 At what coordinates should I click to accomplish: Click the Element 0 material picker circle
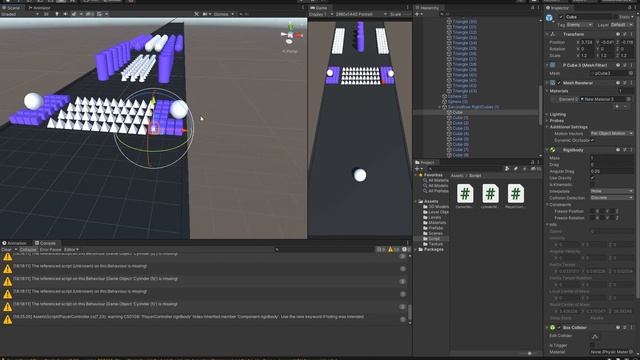(x=629, y=99)
